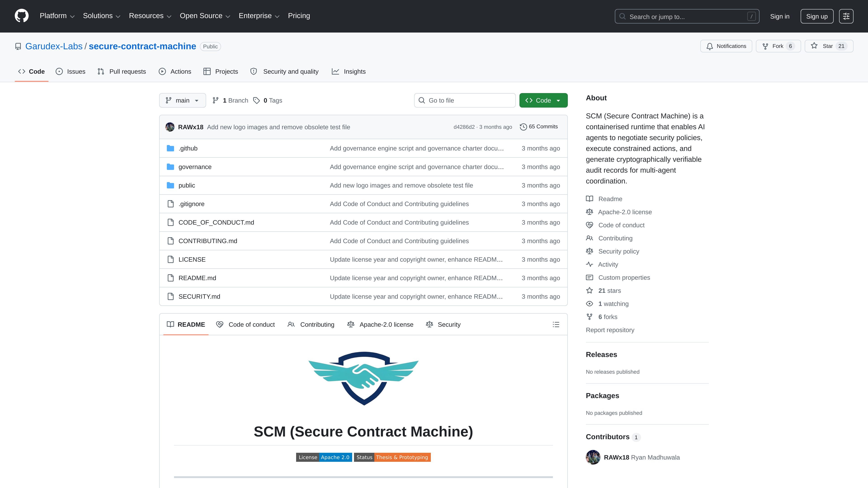Click the governance folder icon
The width and height of the screenshot is (868, 488).
tap(170, 167)
